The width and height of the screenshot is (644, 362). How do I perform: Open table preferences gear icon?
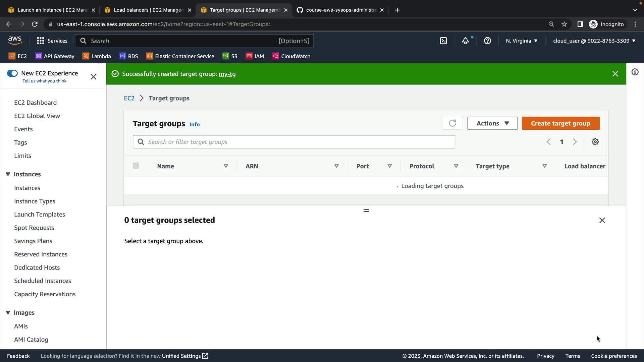point(595,142)
